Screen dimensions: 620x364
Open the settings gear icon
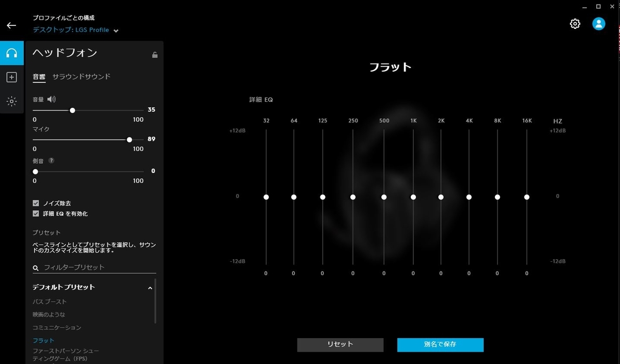(x=575, y=24)
